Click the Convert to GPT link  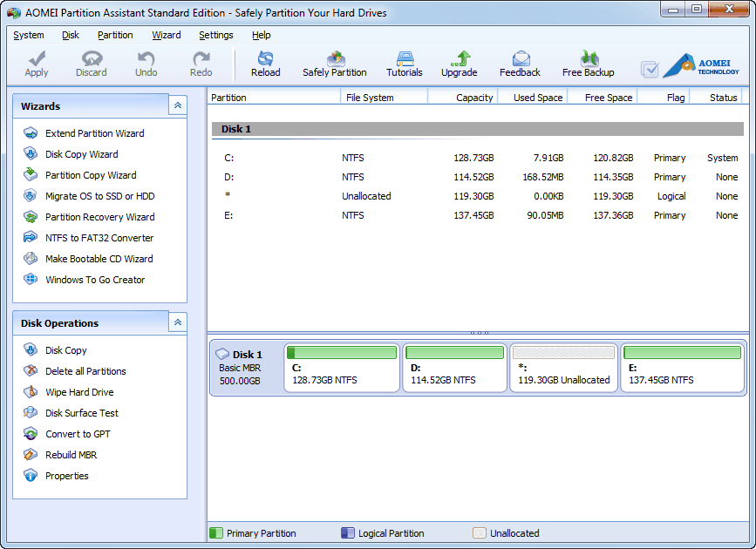click(x=78, y=434)
